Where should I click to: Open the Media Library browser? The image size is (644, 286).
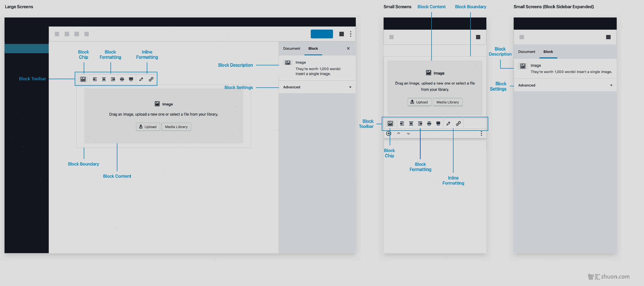tap(176, 126)
